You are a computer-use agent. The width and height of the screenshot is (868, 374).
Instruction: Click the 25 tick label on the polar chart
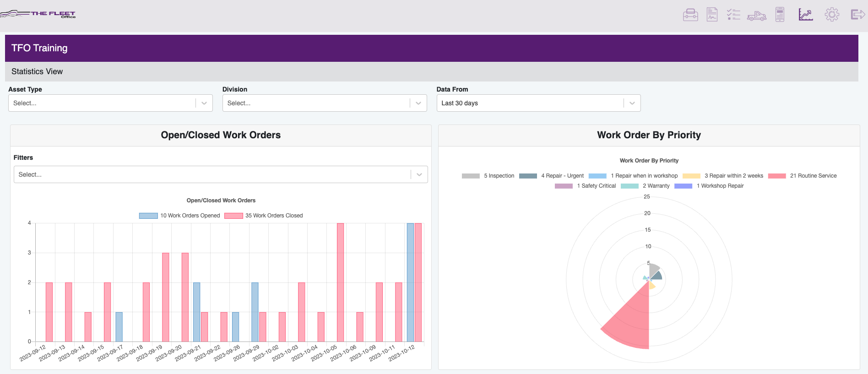tap(647, 197)
